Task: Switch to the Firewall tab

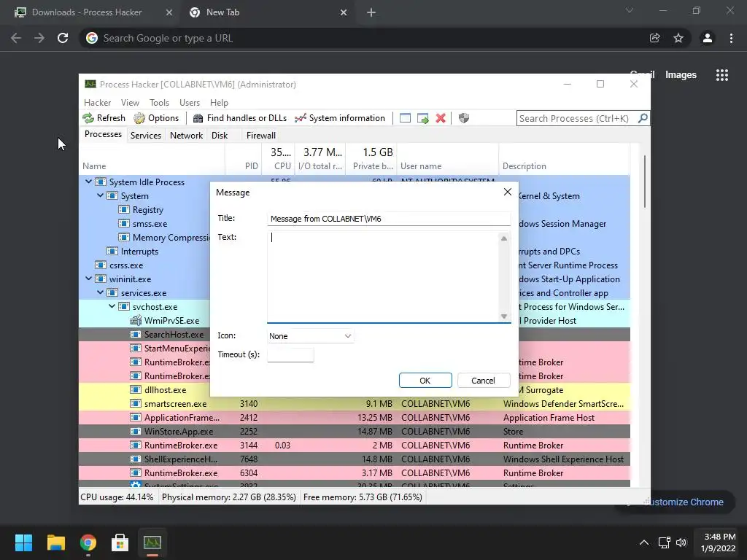Action: (x=261, y=135)
